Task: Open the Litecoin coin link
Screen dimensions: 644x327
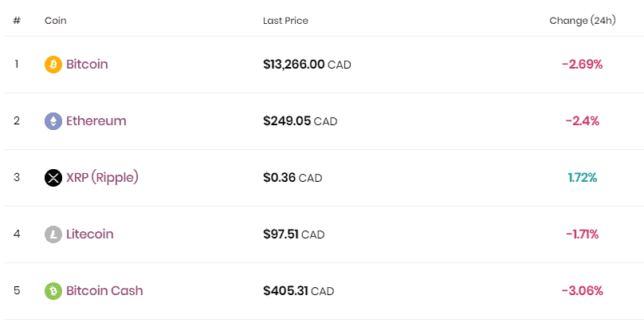Action: [89, 234]
